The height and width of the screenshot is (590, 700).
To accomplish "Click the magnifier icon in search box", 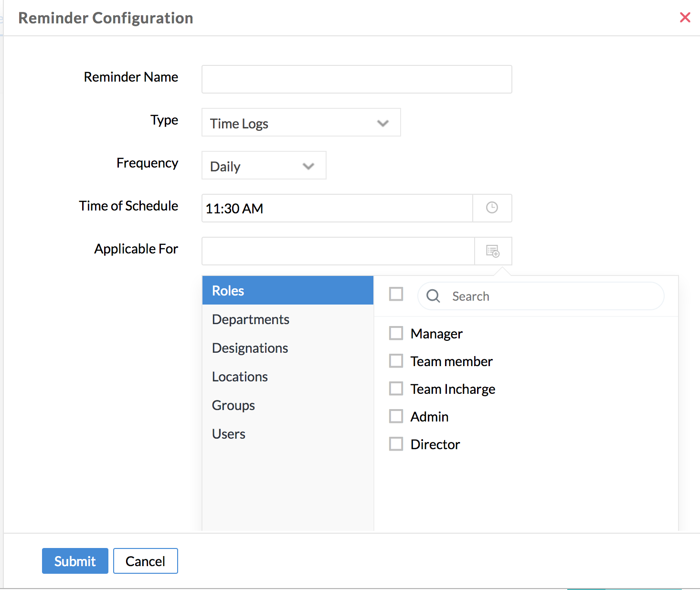I will (x=433, y=296).
